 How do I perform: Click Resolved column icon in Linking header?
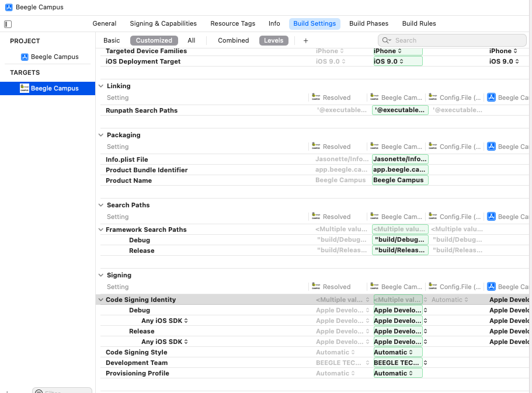316,98
